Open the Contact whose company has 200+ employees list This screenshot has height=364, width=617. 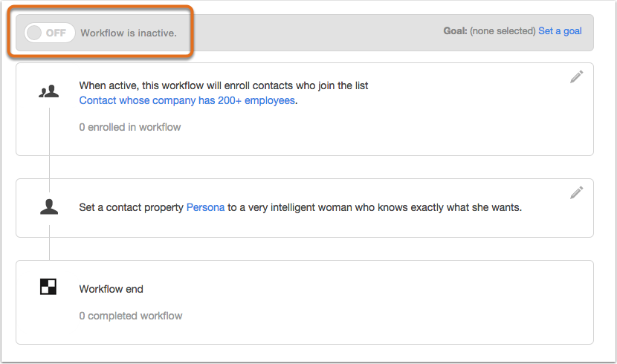coord(187,100)
